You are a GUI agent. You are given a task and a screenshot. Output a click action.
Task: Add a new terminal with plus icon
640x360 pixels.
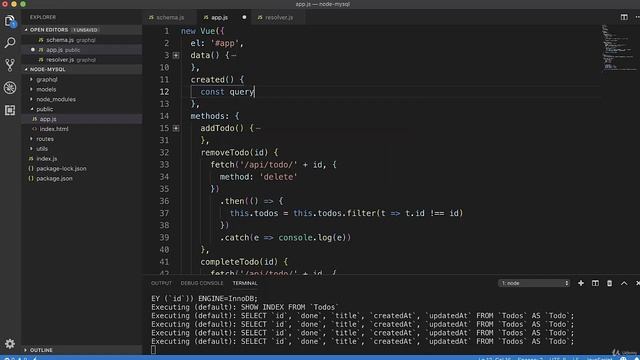(x=581, y=283)
